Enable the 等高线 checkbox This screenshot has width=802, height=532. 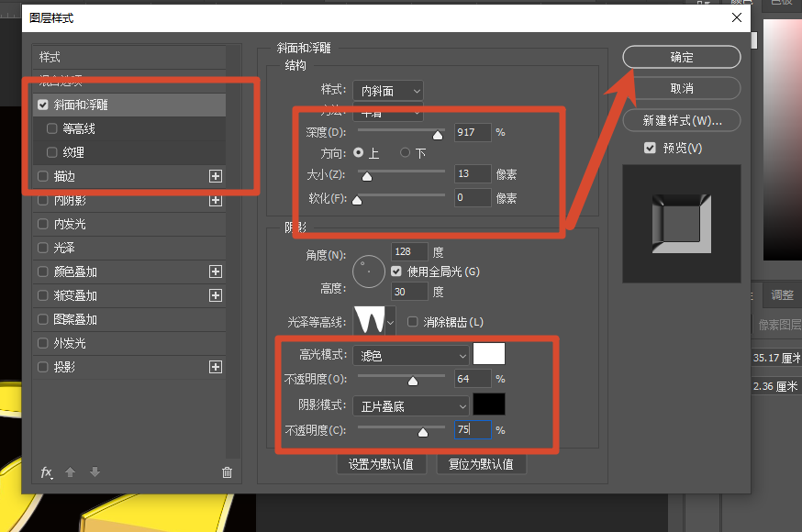point(51,128)
